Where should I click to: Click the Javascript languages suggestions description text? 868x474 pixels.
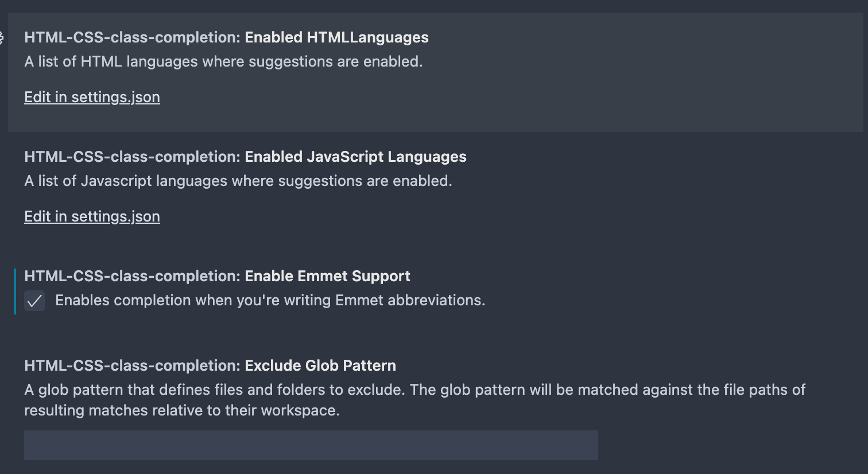238,181
